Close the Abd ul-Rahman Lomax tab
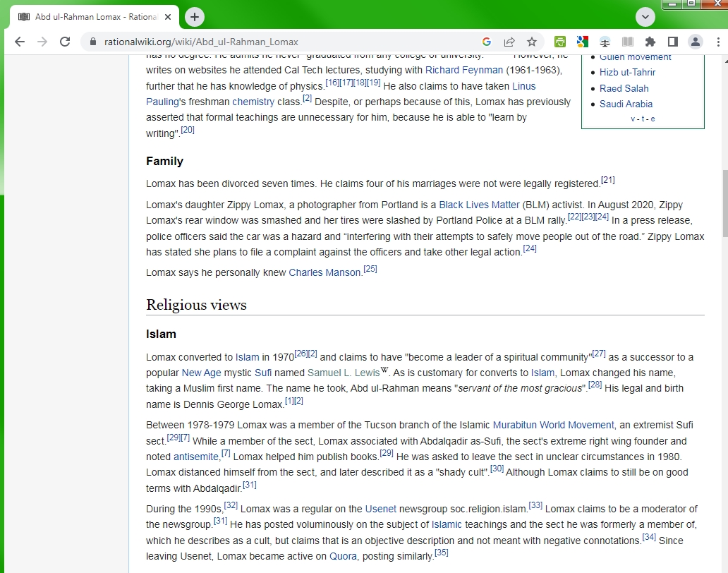The width and height of the screenshot is (728, 573). (x=168, y=17)
